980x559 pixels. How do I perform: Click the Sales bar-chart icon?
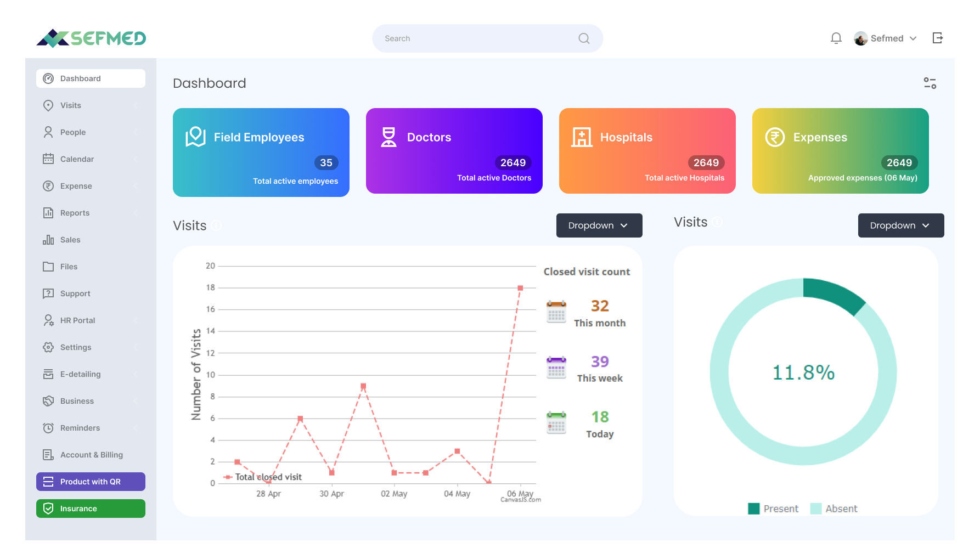point(48,240)
